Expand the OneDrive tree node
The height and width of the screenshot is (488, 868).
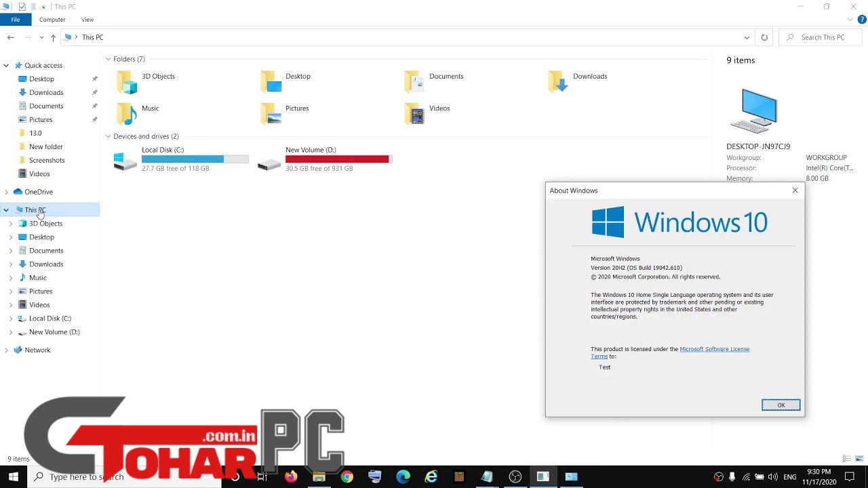6,192
